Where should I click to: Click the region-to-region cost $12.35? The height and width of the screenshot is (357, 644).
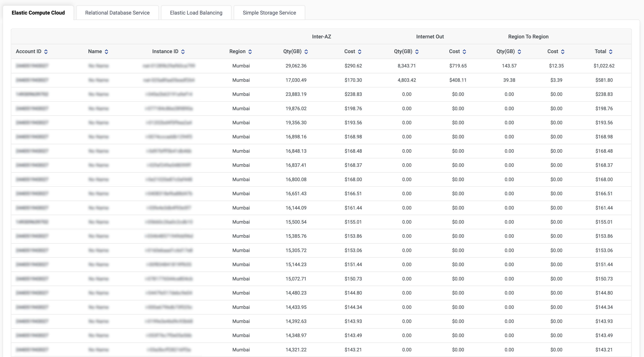pyautogui.click(x=557, y=66)
